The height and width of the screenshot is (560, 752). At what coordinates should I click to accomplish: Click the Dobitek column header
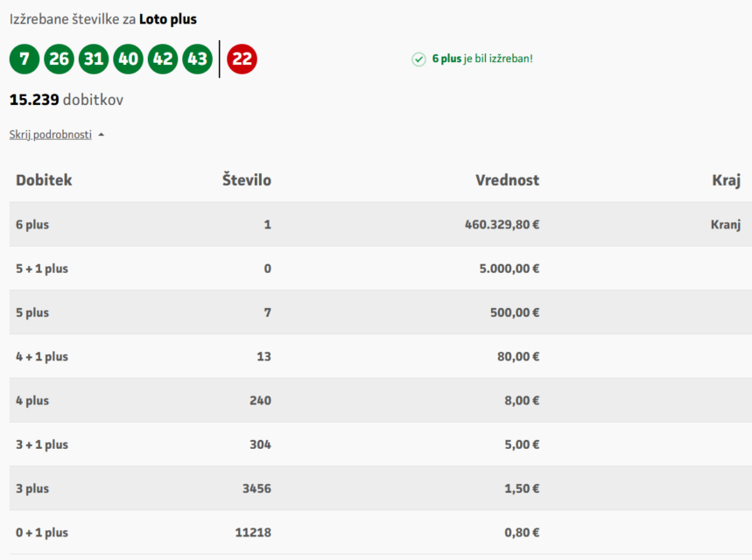(44, 179)
